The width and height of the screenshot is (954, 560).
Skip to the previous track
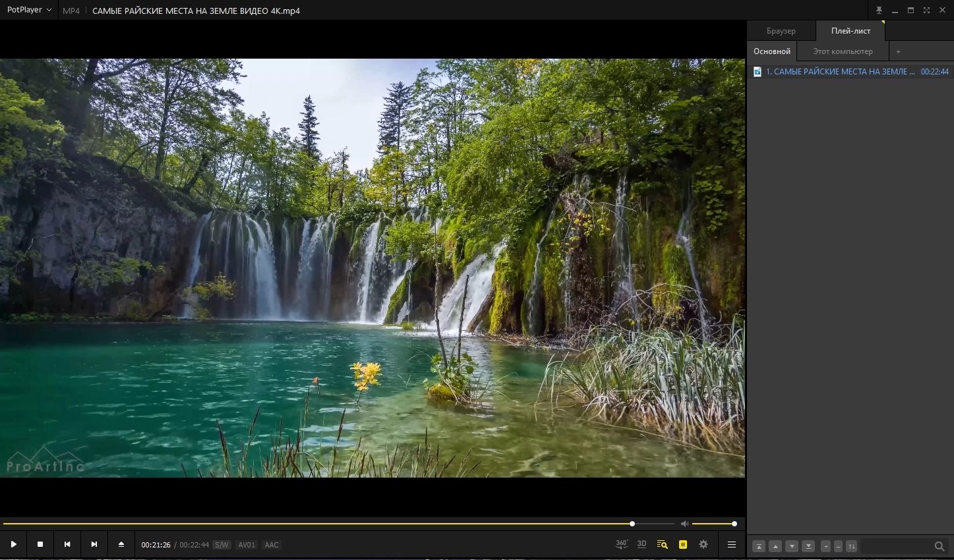click(67, 544)
